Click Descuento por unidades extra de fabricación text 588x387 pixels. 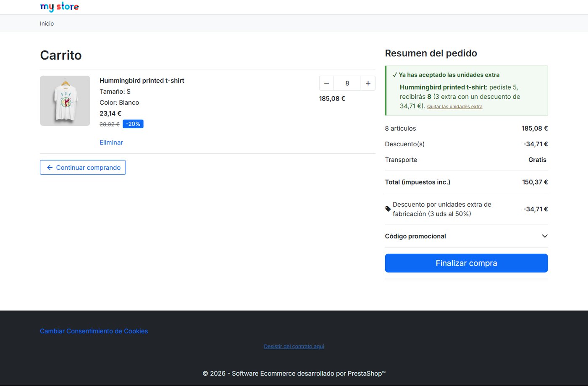coord(442,209)
